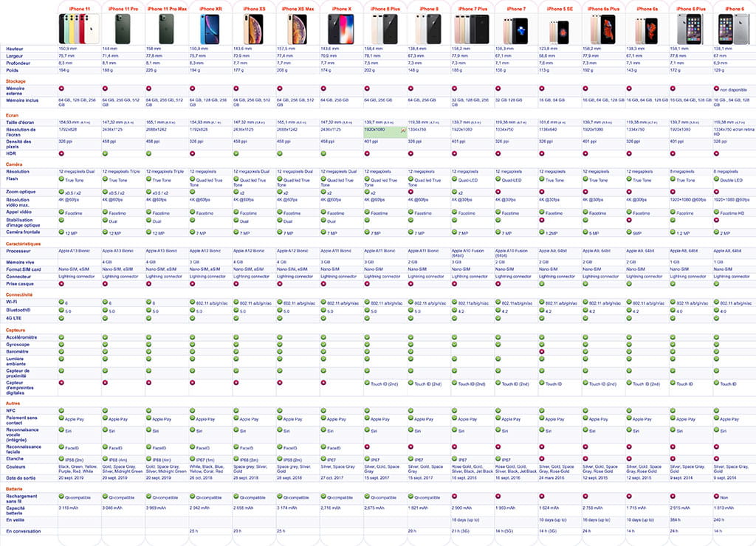Screen dimensions: 756x546
Task: Click red Prise casque icon for iPhone 11
Action: 61,284
